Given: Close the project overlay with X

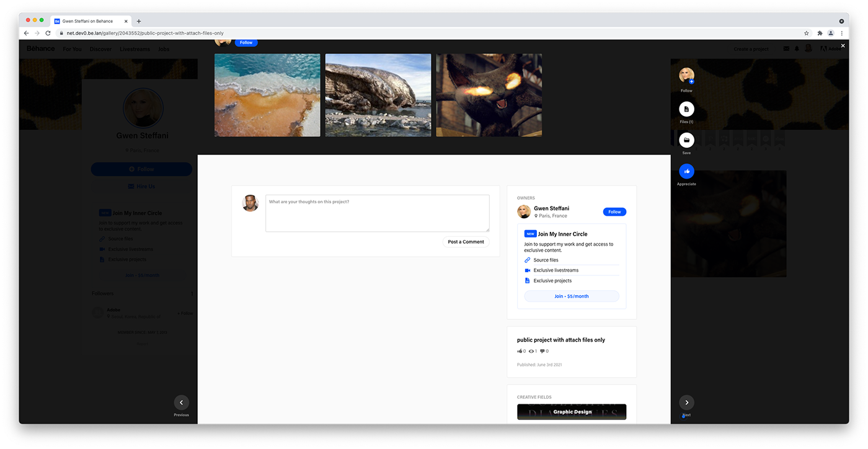Looking at the screenshot, I should coord(843,46).
